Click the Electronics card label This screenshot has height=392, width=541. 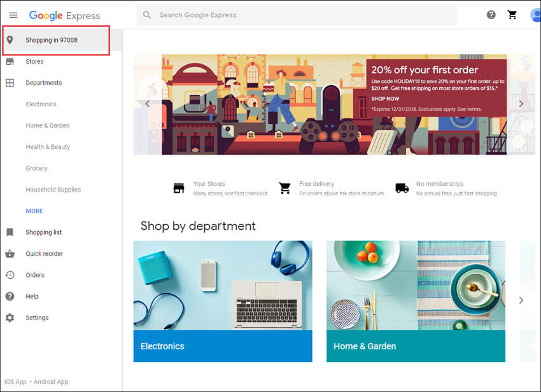coord(223,346)
